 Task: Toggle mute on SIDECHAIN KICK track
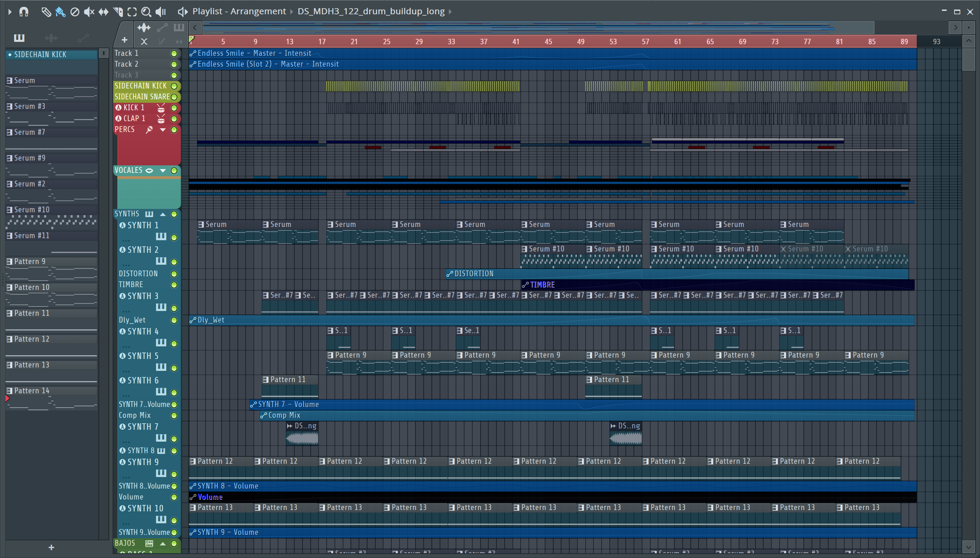point(174,86)
